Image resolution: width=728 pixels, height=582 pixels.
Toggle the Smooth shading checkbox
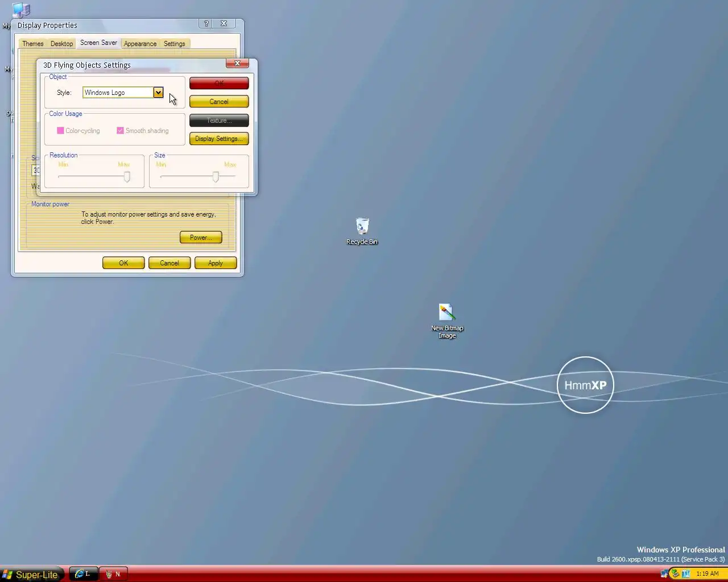(120, 131)
